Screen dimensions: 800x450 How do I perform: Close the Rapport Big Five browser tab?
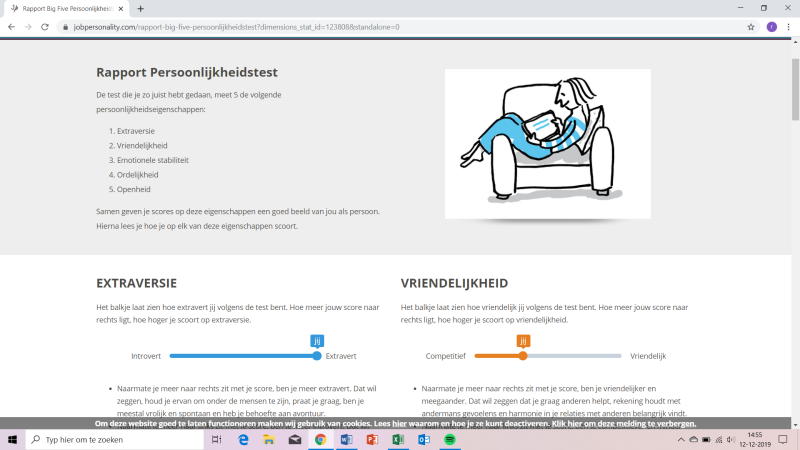[x=121, y=9]
